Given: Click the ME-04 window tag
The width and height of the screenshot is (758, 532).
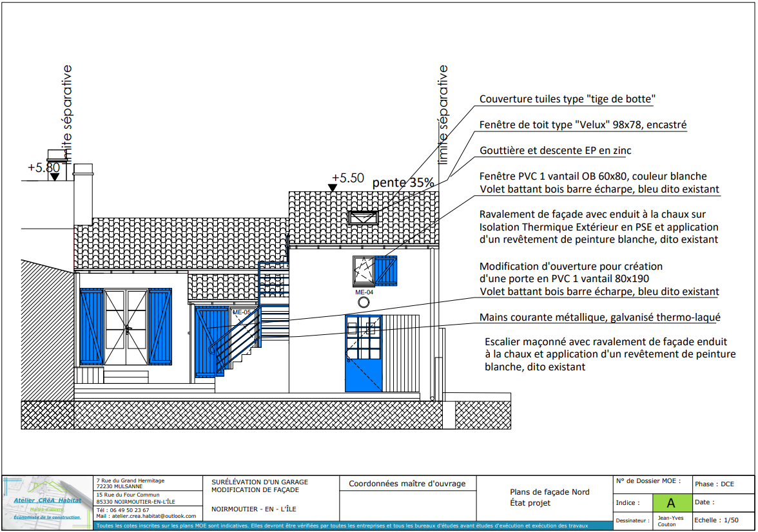Looking at the screenshot, I should click(x=364, y=292).
